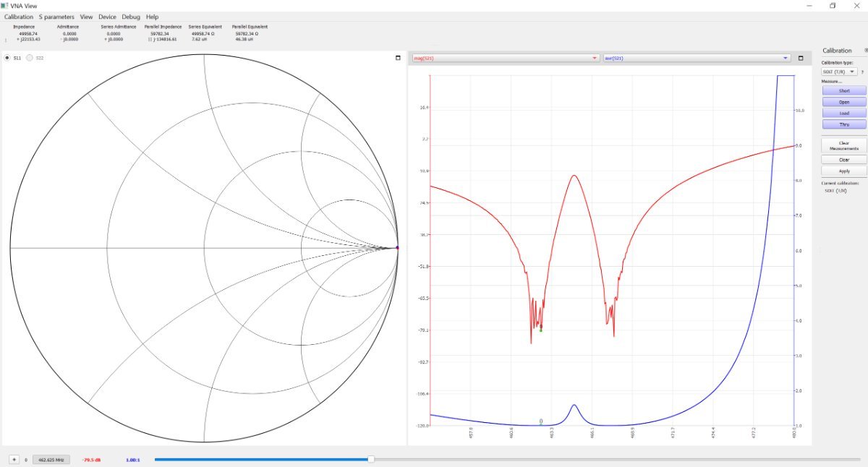The image size is (868, 467).
Task: Open the Device menu
Action: [x=107, y=17]
